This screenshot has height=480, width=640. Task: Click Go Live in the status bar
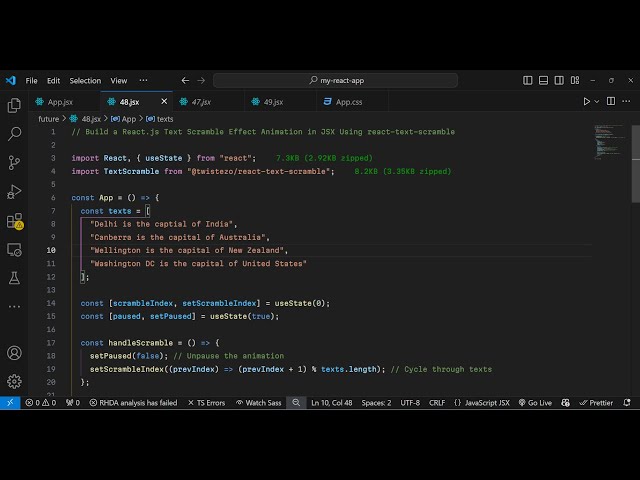[534, 402]
